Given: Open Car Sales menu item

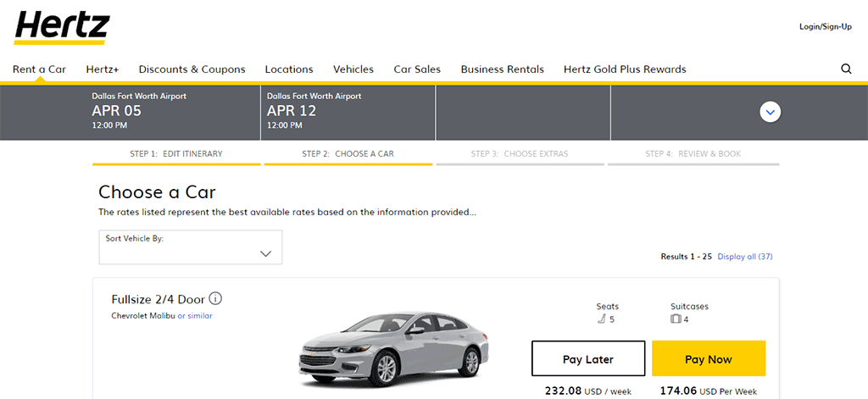Looking at the screenshot, I should click(417, 69).
